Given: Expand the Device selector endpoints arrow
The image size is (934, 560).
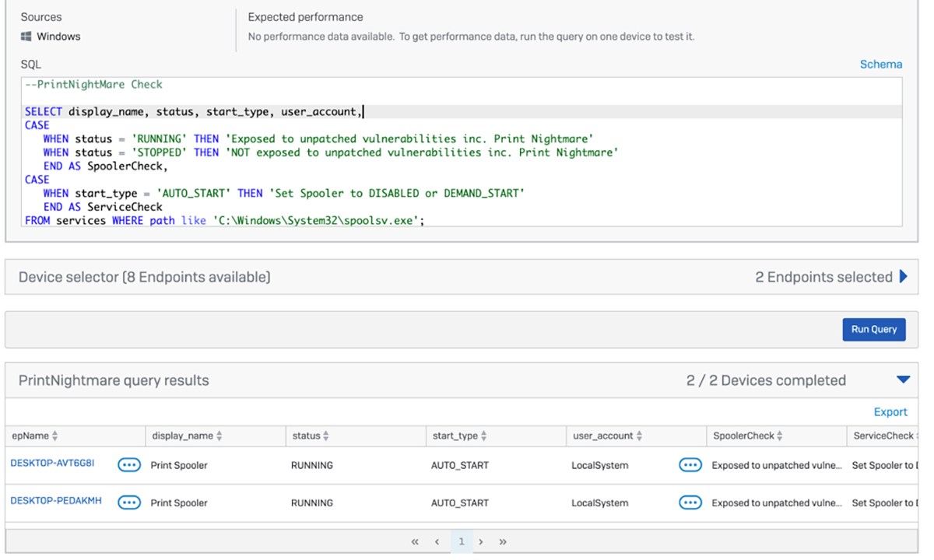Looking at the screenshot, I should pyautogui.click(x=904, y=276).
